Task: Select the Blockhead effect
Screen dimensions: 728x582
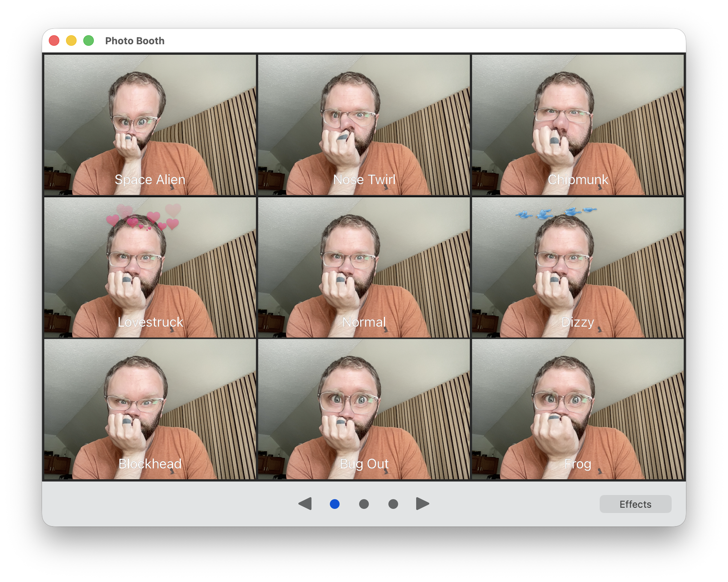Action: (x=150, y=409)
